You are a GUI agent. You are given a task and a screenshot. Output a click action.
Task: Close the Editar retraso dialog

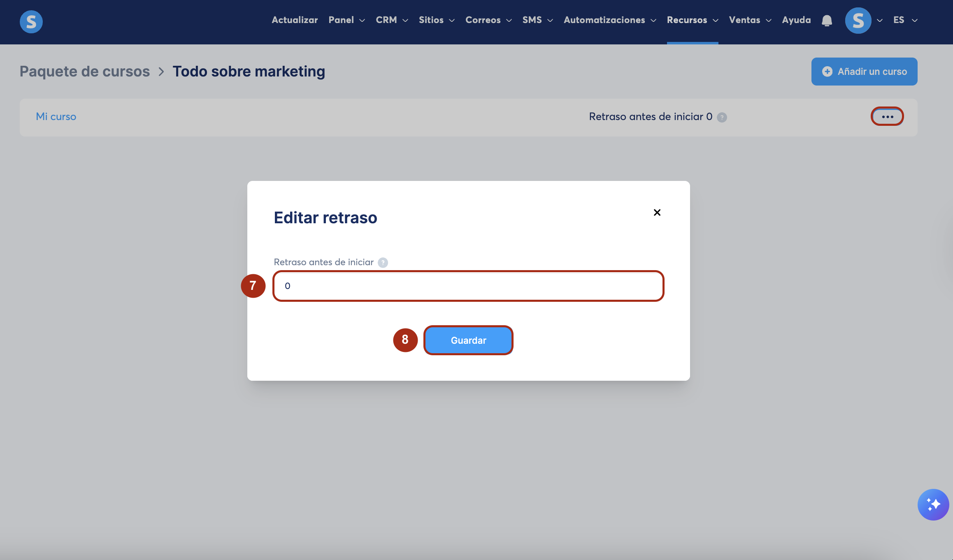click(x=657, y=213)
